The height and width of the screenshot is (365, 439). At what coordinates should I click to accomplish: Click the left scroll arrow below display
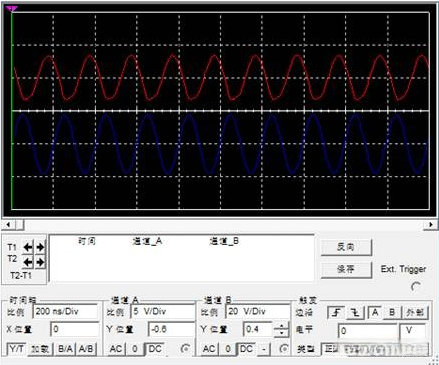pos(8,224)
